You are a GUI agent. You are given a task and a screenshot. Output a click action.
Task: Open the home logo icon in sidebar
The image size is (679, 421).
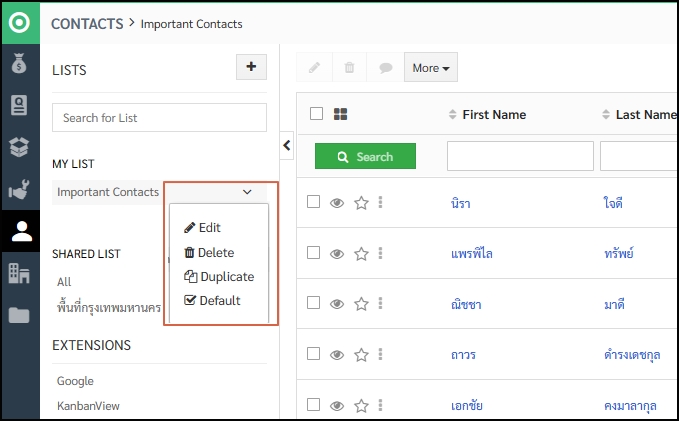(19, 23)
